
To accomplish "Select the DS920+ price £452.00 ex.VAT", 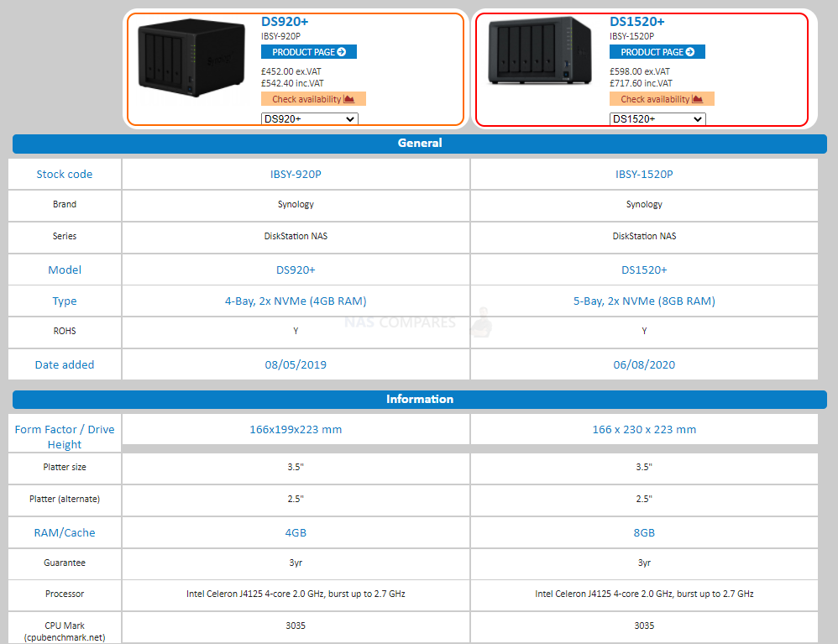I will tap(291, 71).
